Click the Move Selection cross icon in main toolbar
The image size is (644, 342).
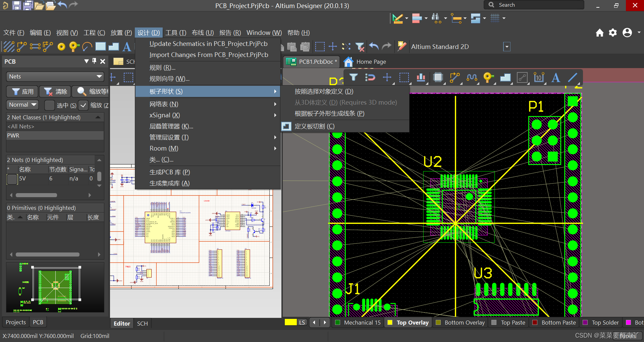333,46
